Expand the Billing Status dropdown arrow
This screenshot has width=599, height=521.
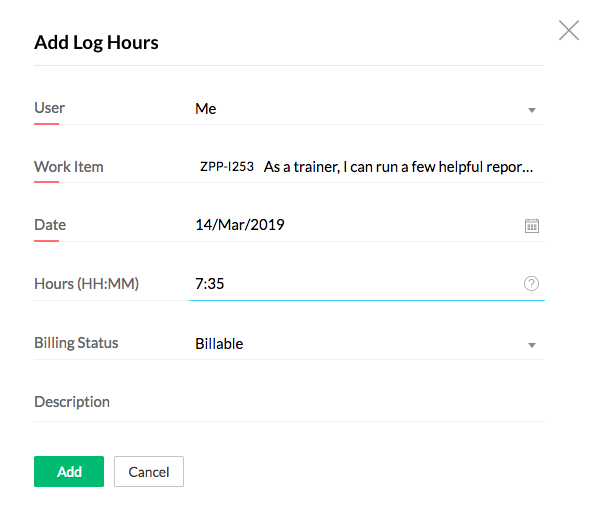(x=532, y=345)
